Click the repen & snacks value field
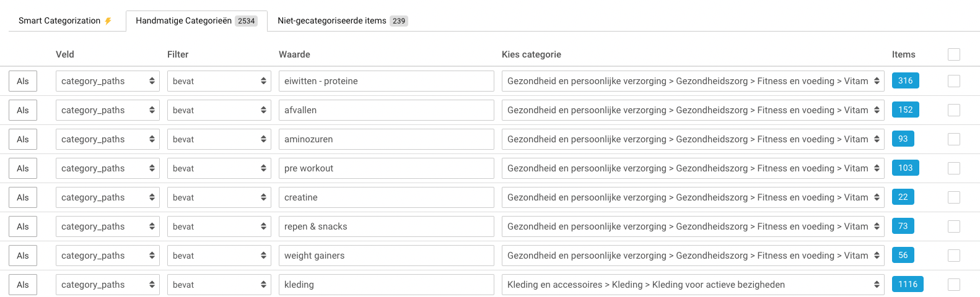The width and height of the screenshot is (980, 297). pyautogui.click(x=387, y=226)
